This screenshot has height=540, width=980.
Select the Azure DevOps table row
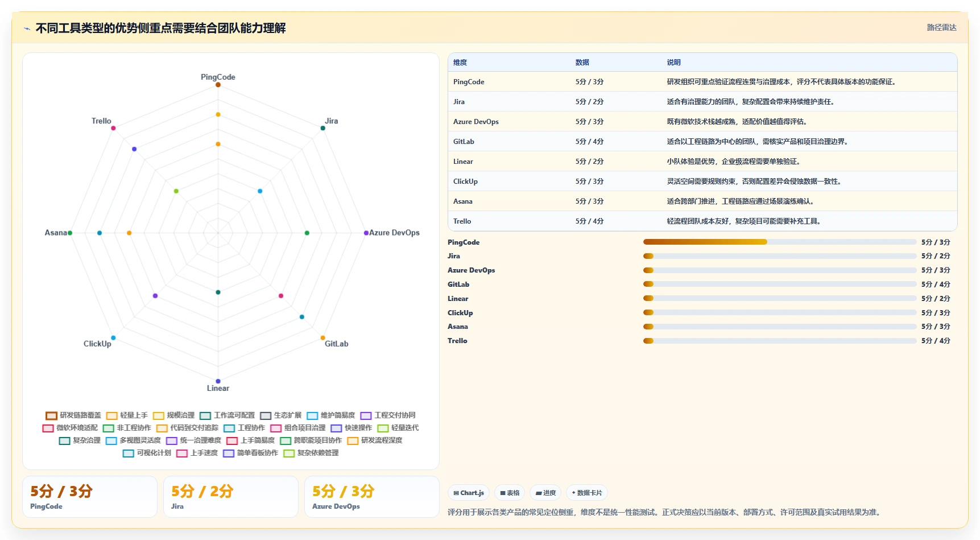click(x=702, y=122)
